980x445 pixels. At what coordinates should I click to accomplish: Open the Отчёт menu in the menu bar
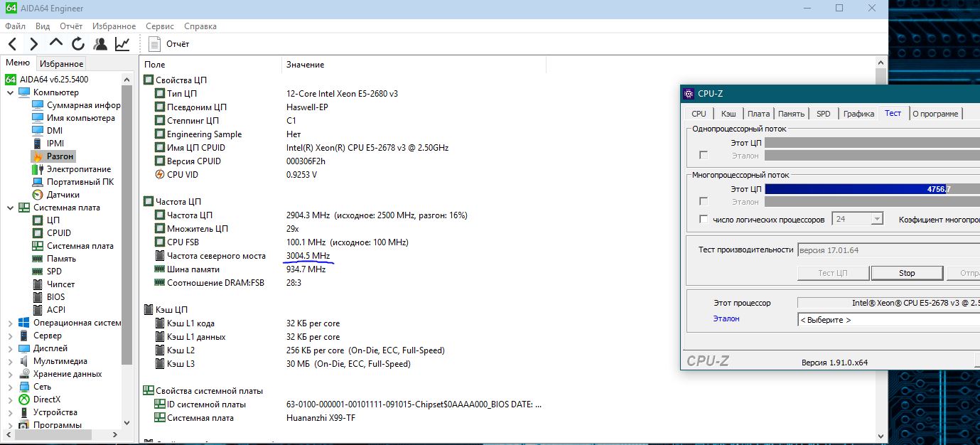pos(71,26)
